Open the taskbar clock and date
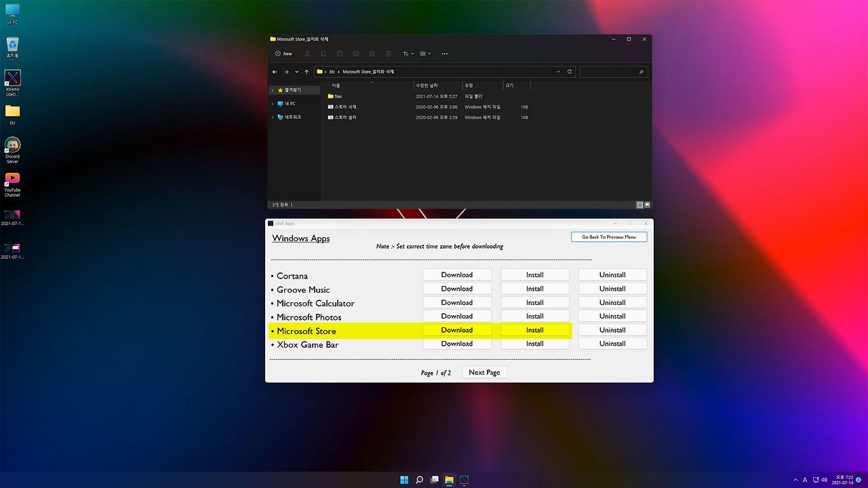868x488 pixels. tap(842, 480)
